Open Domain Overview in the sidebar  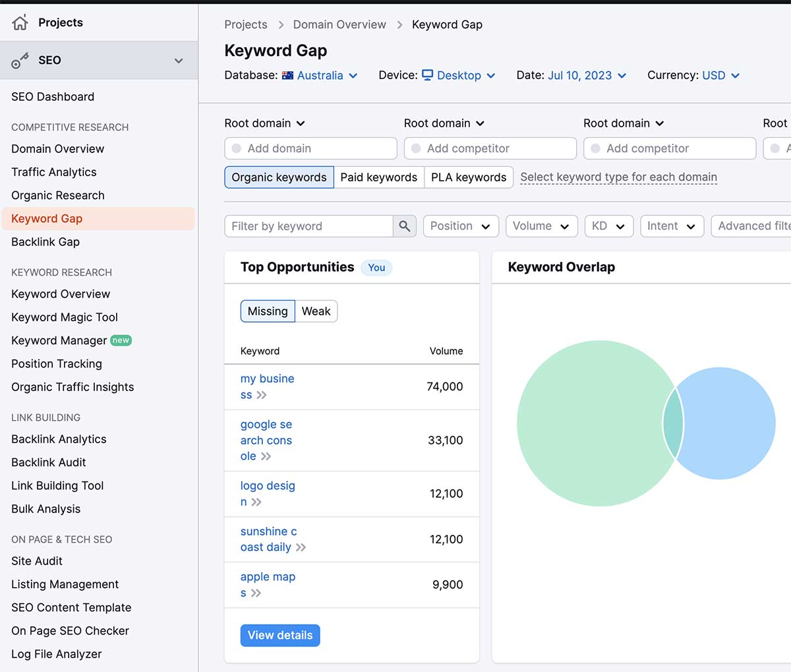coord(58,149)
